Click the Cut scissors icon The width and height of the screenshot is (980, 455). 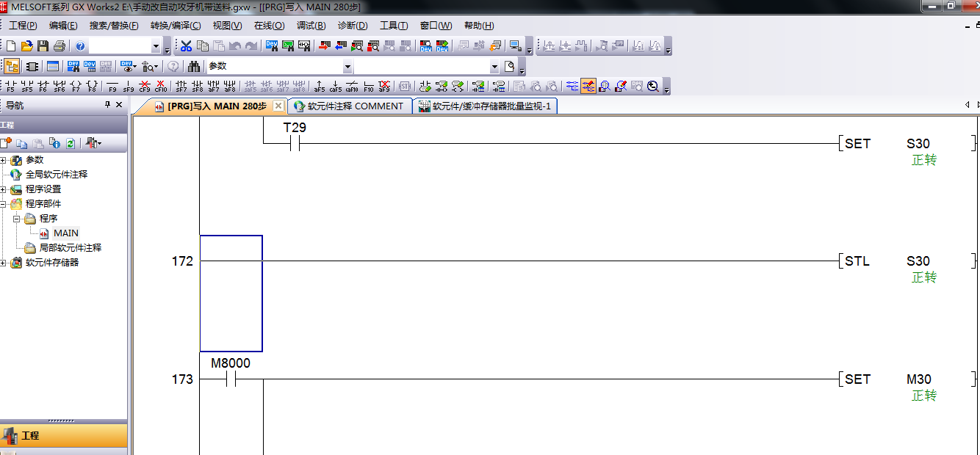(187, 46)
